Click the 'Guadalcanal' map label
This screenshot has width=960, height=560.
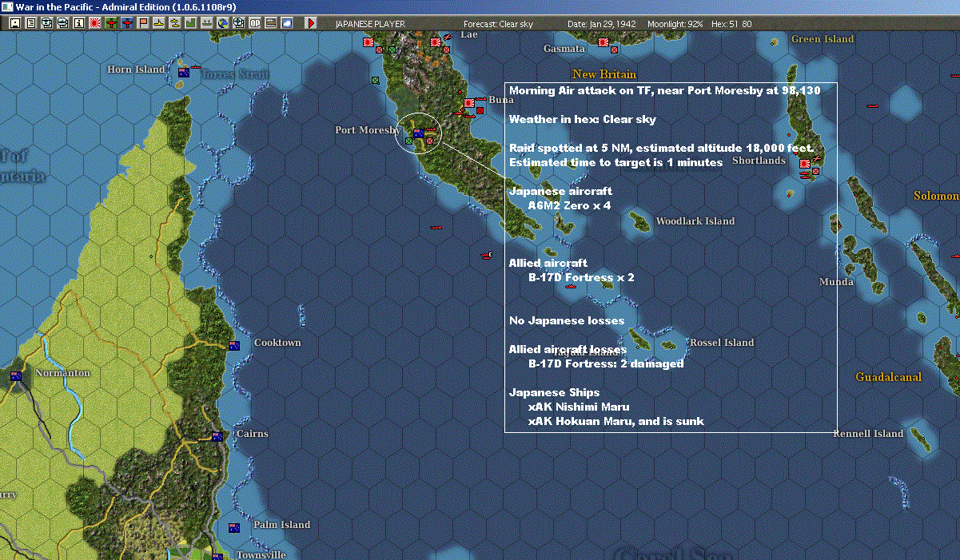[x=888, y=377]
